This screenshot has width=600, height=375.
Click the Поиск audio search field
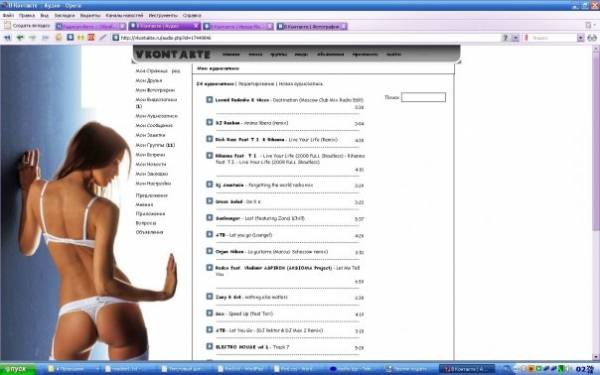[x=423, y=97]
